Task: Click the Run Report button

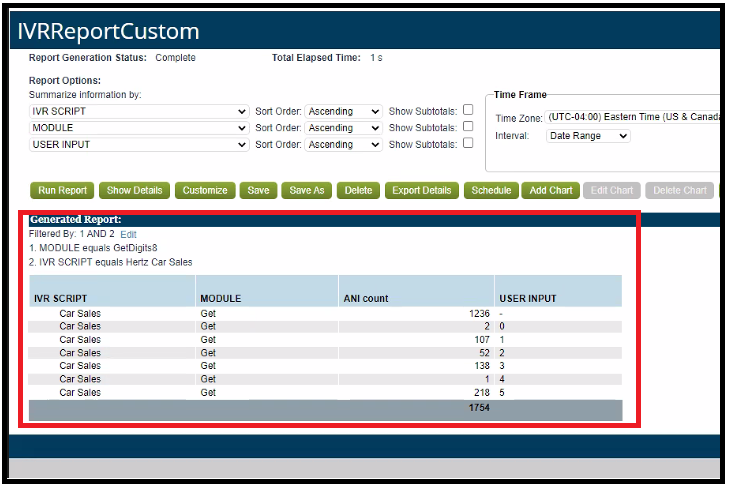Action: point(62,191)
